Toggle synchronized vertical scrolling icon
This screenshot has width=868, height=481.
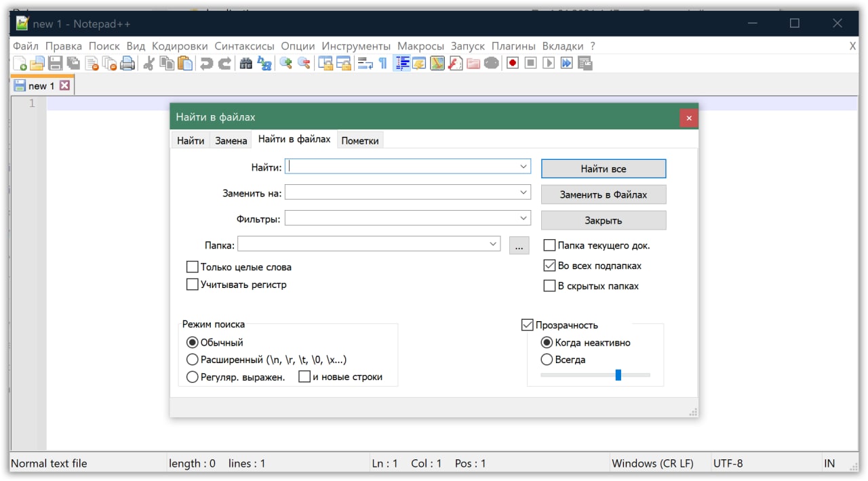point(326,64)
